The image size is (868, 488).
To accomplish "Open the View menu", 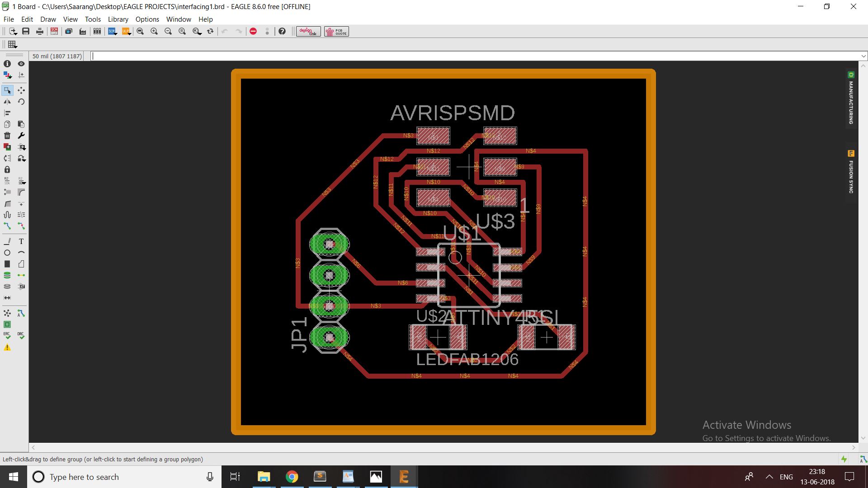I will (70, 19).
